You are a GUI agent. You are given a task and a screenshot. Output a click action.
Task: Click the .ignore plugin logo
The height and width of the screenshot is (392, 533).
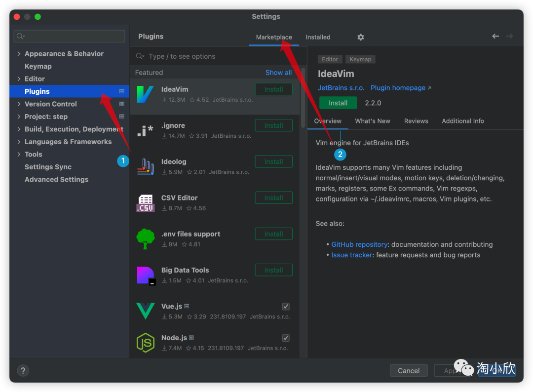pyautogui.click(x=145, y=130)
